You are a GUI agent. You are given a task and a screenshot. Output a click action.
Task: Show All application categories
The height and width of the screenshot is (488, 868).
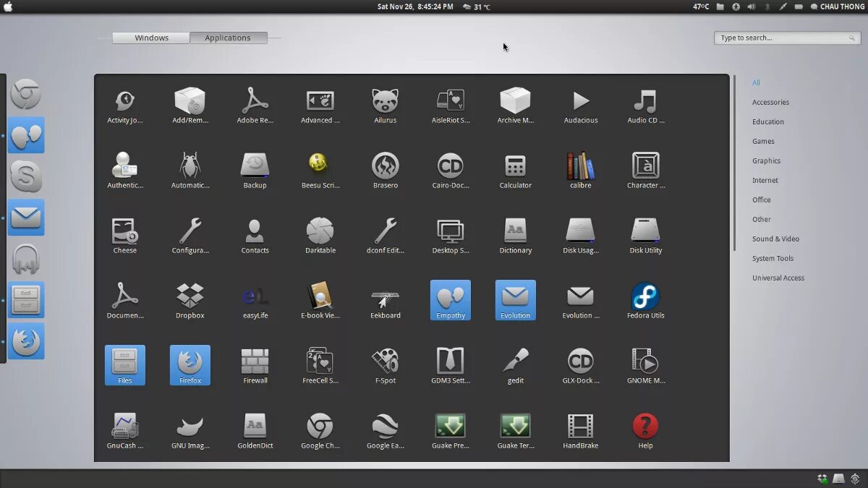(x=756, y=82)
